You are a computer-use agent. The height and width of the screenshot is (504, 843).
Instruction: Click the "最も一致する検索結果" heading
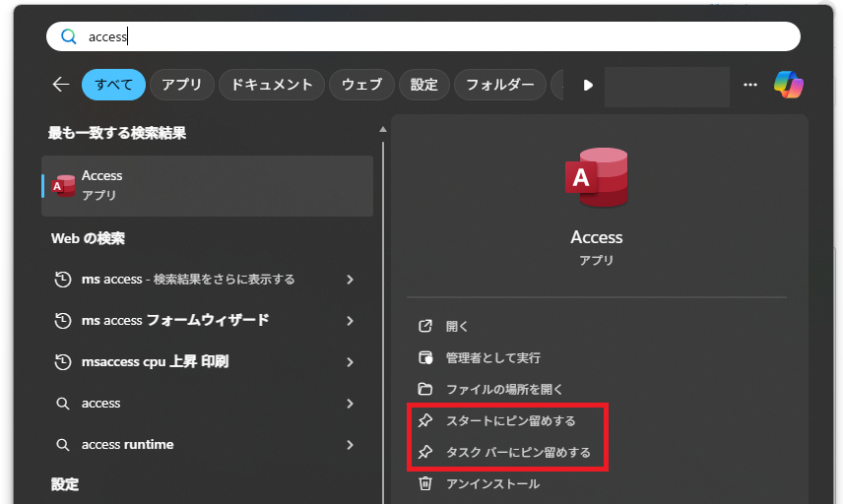click(x=116, y=133)
